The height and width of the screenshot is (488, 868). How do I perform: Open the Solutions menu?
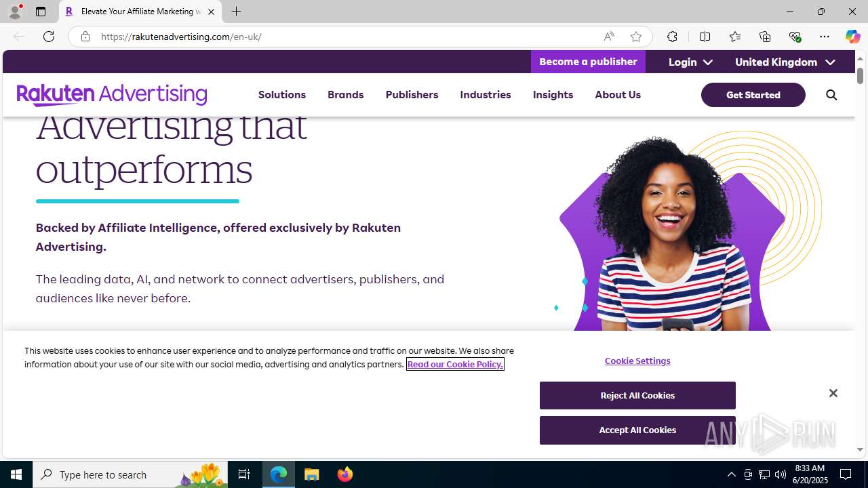(282, 95)
